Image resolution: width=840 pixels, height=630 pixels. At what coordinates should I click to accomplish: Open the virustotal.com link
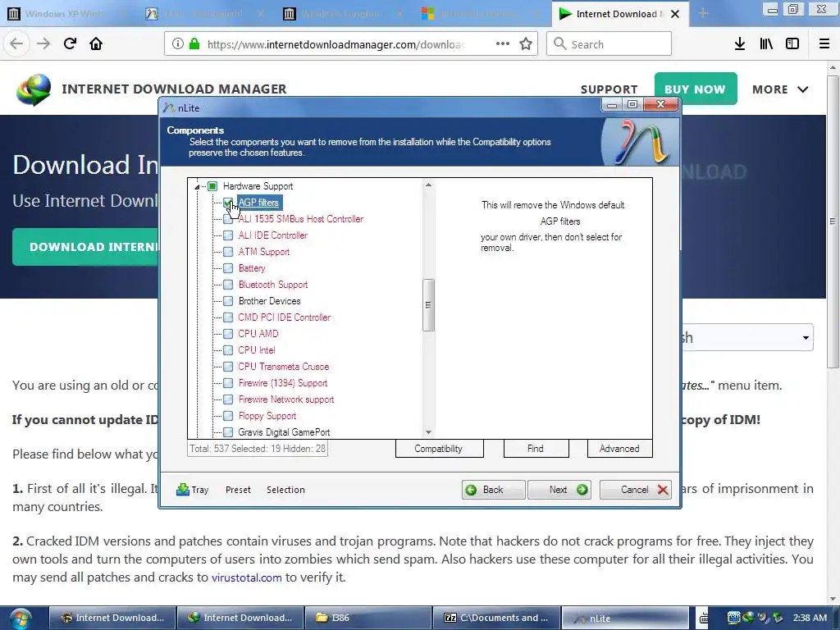pos(246,577)
